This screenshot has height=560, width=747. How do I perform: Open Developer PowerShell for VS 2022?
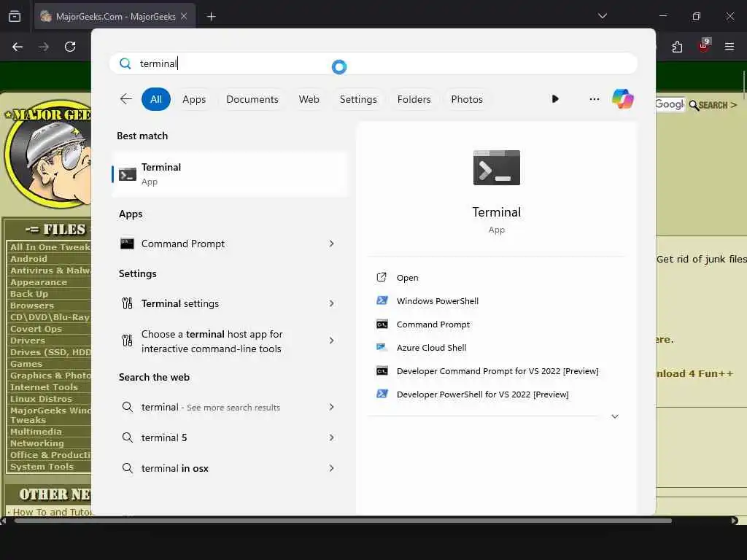coord(483,394)
